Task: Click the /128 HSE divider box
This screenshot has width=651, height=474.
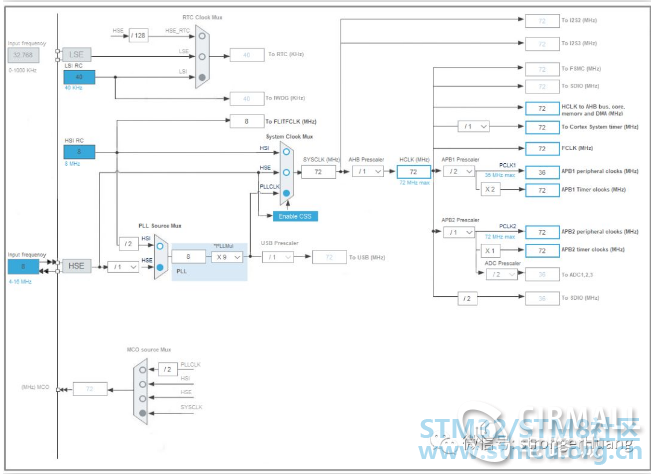Action: pyautogui.click(x=138, y=36)
